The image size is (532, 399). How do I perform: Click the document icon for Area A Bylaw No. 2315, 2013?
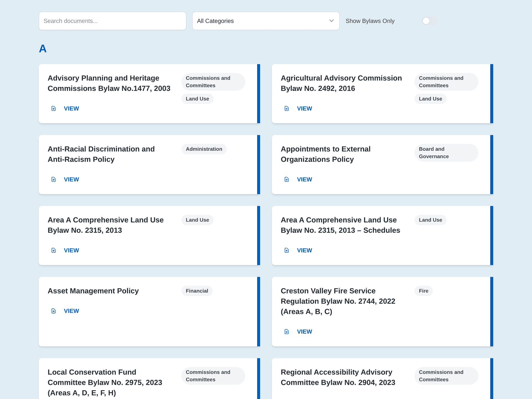(54, 250)
